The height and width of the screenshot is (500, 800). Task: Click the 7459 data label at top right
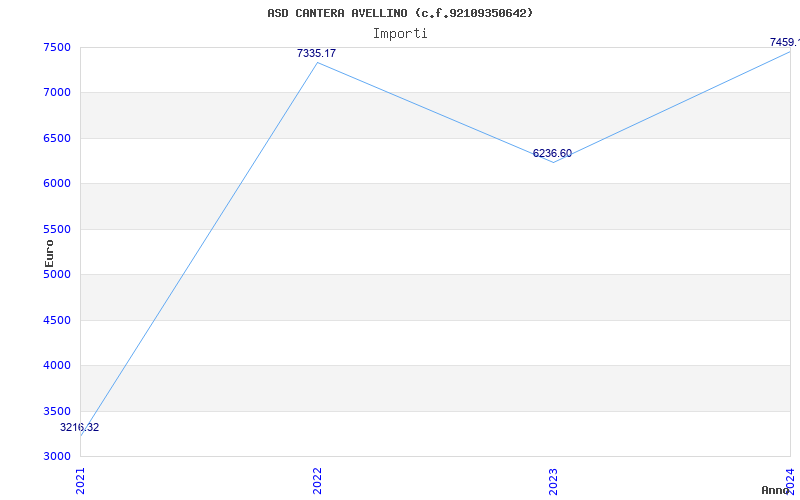click(x=785, y=42)
